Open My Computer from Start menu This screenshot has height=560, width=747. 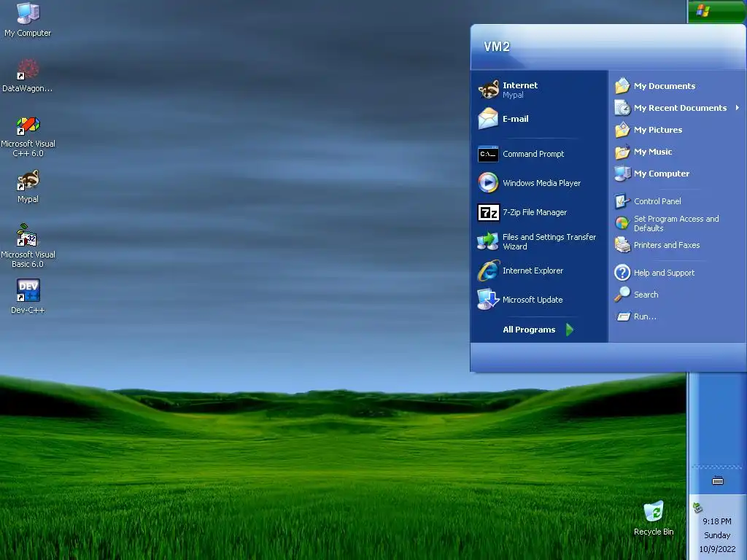(x=678, y=174)
